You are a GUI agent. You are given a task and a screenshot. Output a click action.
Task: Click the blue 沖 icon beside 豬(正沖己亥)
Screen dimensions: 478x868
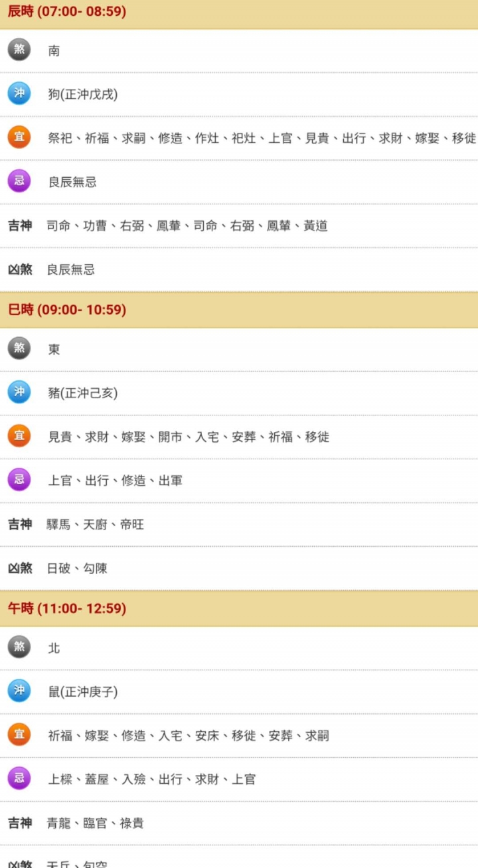[19, 392]
